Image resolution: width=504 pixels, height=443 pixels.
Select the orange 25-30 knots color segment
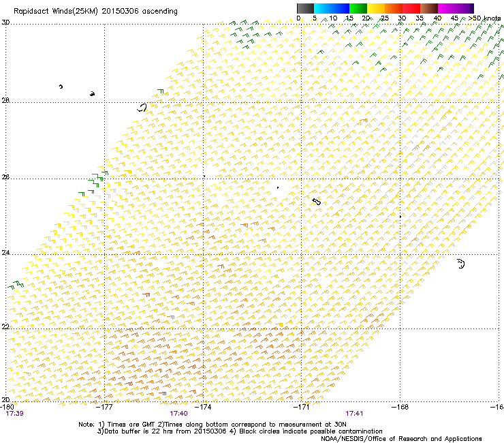click(x=394, y=8)
